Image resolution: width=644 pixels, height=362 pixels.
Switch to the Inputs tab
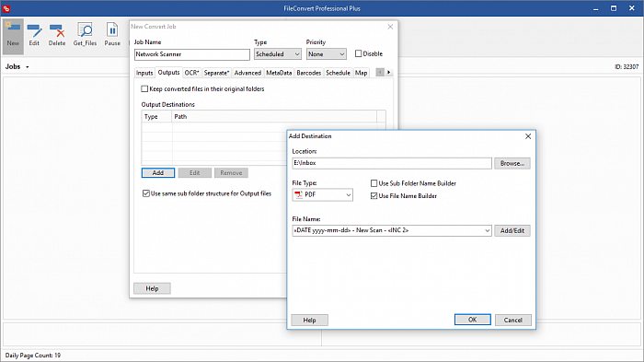click(x=144, y=73)
